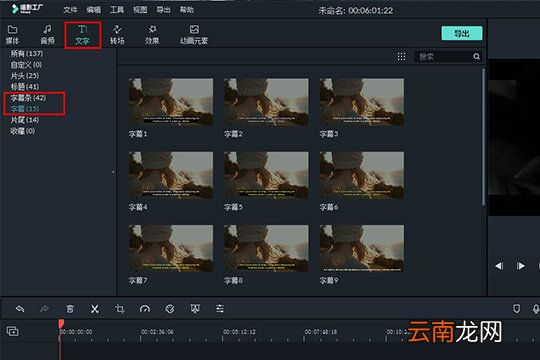Select category 收藏 (0)

tap(23, 131)
